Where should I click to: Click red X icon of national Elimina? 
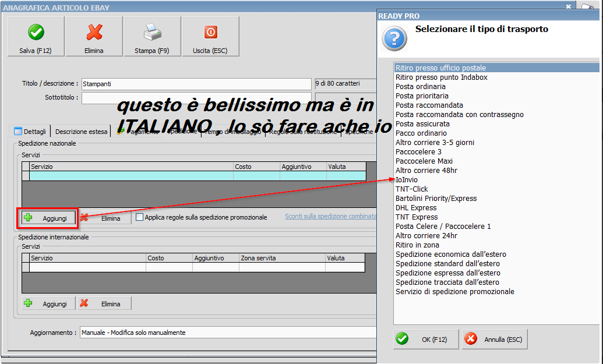pyautogui.click(x=84, y=218)
